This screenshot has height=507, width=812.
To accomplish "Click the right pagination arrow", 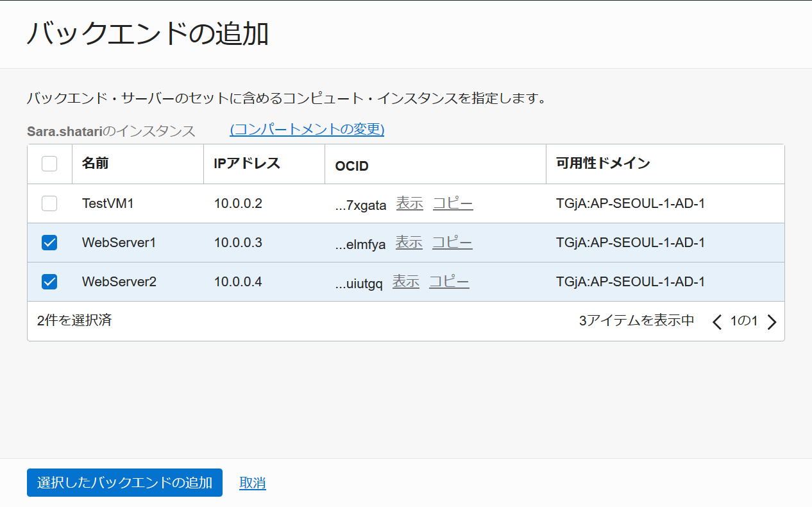I will [x=773, y=322].
